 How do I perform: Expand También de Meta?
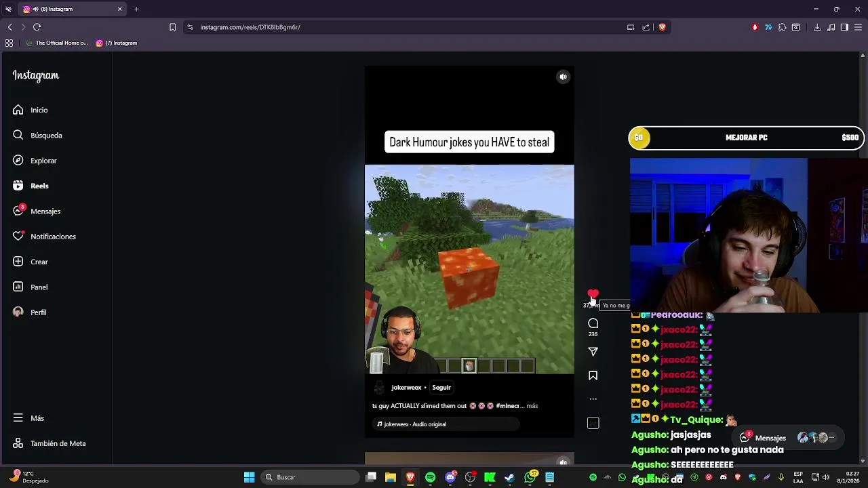tap(49, 443)
